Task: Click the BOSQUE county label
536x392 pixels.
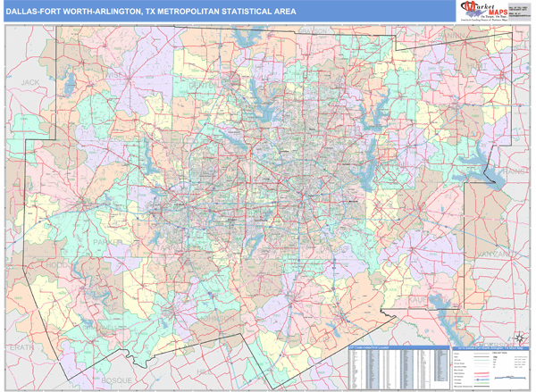Action: pyautogui.click(x=116, y=380)
